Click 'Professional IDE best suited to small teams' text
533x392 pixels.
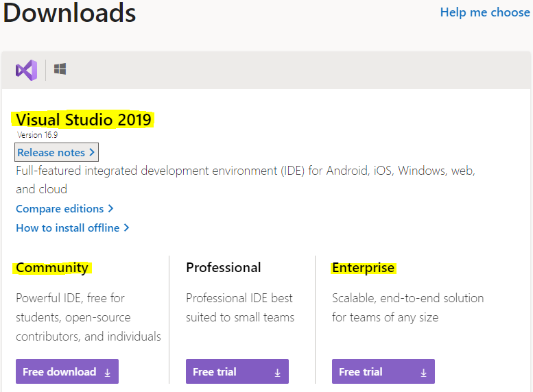(x=240, y=308)
